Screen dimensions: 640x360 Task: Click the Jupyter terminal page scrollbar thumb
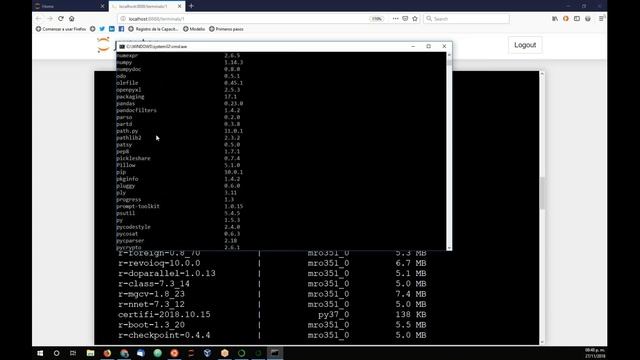pos(542,193)
